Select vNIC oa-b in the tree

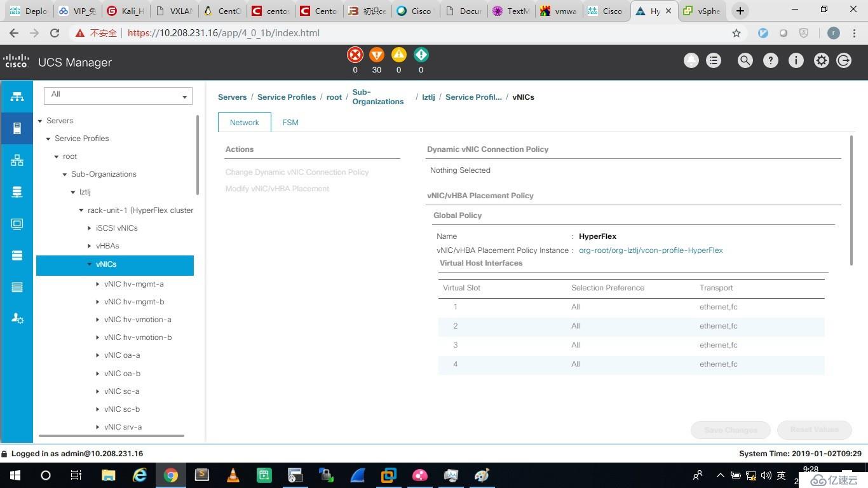click(x=122, y=374)
